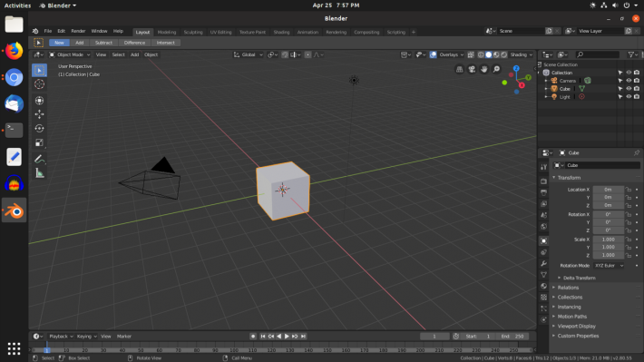The width and height of the screenshot is (644, 362).
Task: Click Intersect selection mode button
Action: coord(165,43)
